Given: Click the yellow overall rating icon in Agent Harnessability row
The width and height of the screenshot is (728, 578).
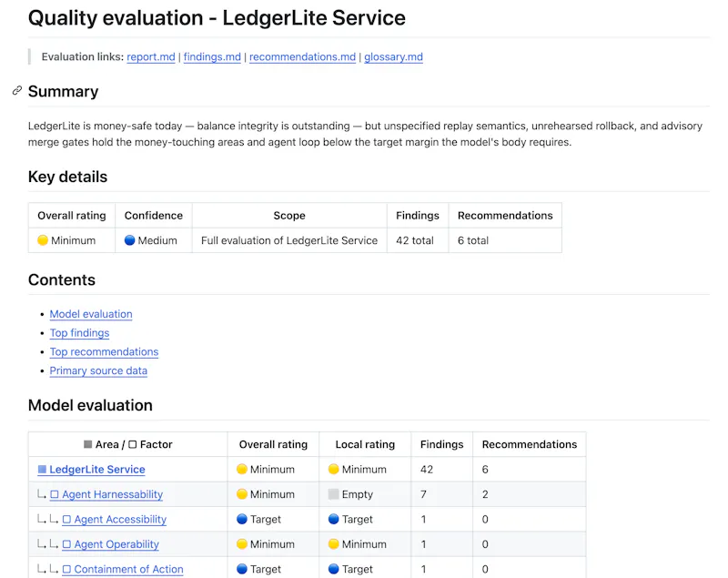Looking at the screenshot, I should coord(241,494).
